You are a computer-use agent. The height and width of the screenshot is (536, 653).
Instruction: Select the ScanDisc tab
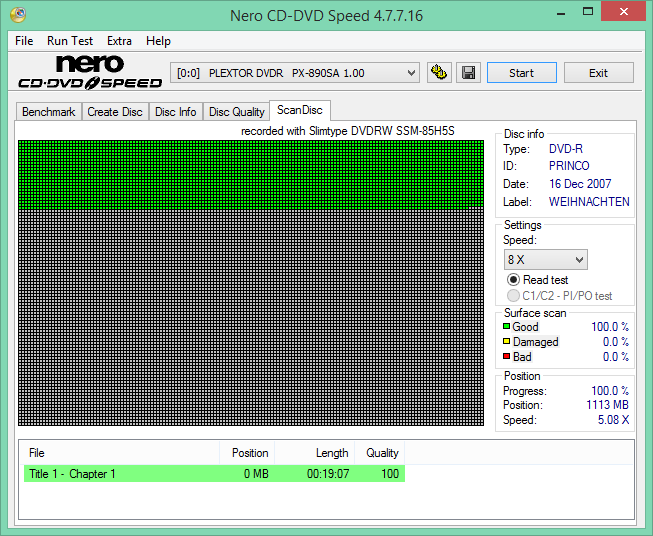[x=300, y=110]
